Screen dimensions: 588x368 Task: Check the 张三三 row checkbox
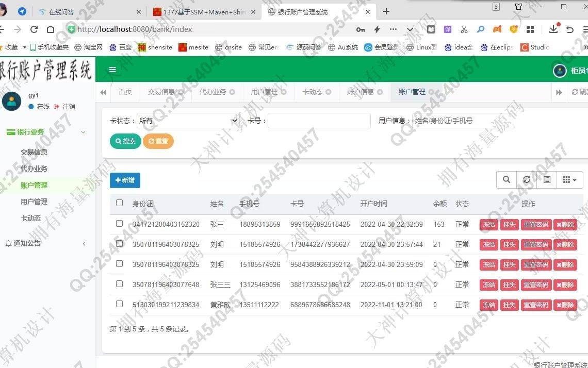(119, 283)
